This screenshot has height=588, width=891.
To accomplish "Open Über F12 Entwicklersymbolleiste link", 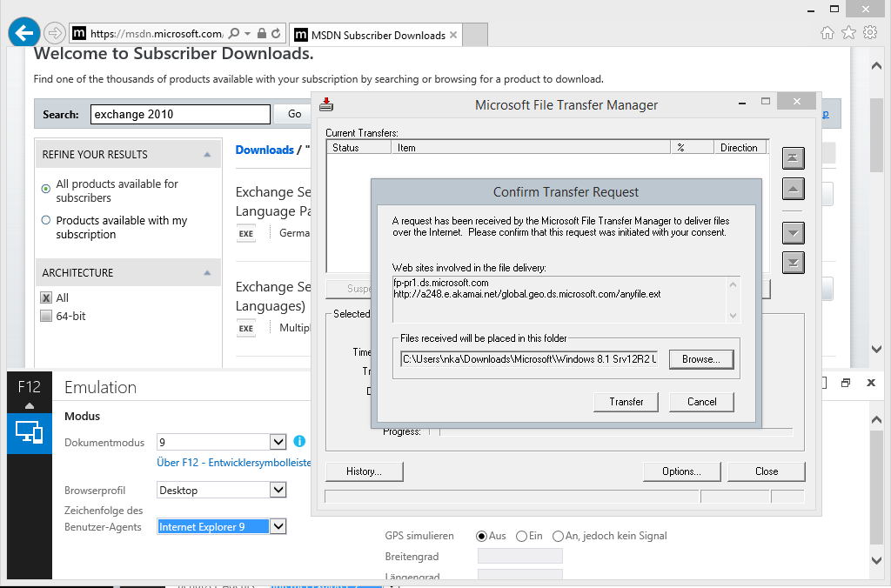I will (x=234, y=463).
